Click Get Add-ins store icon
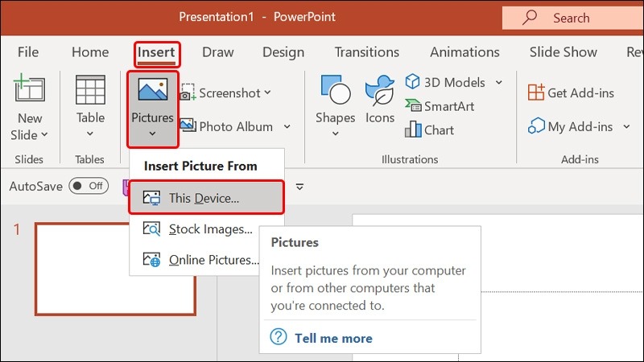Screen dimensions: 644x362 tap(536, 93)
